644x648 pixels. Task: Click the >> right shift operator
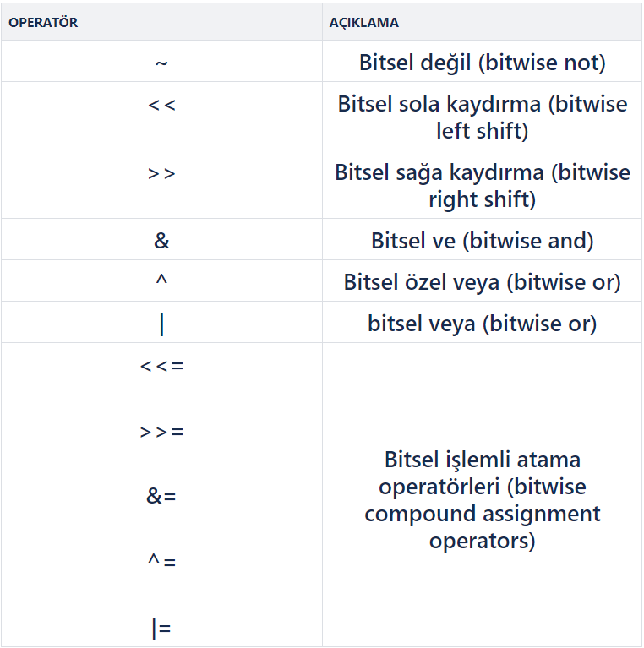point(161,173)
